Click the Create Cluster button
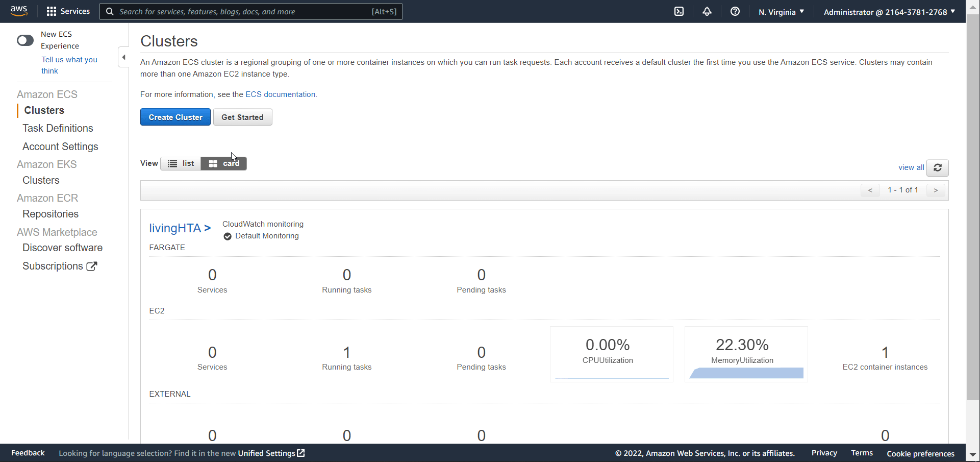This screenshot has height=462, width=980. [x=175, y=117]
